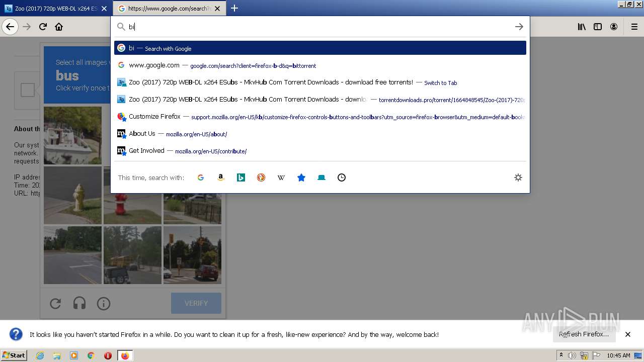Image resolution: width=644 pixels, height=362 pixels.
Task: Open Windows Explorer folder from taskbar
Action: pyautogui.click(x=57, y=355)
